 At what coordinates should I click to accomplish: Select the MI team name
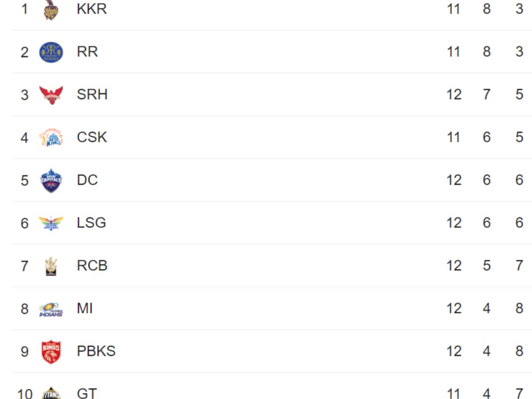(85, 308)
